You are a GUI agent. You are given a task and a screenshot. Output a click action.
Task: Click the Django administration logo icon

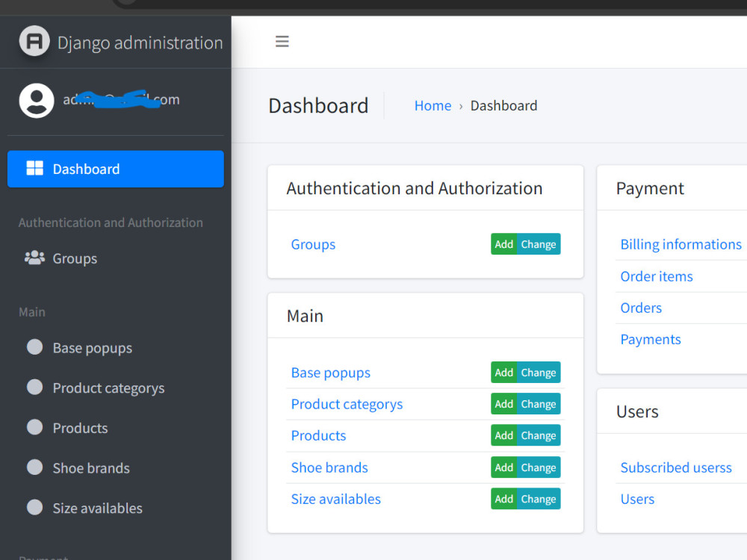pos(34,41)
